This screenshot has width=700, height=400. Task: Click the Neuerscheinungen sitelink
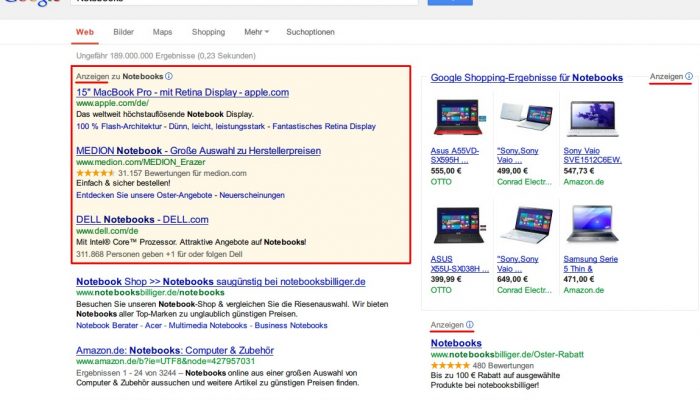pos(252,195)
